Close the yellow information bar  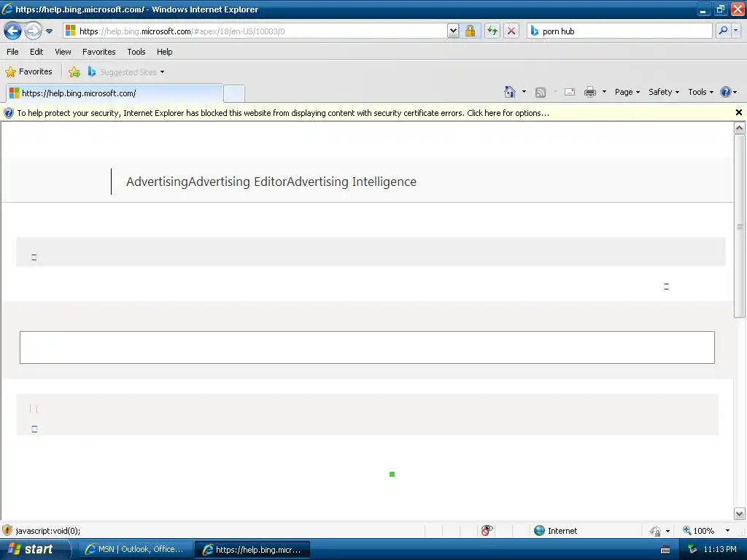click(x=739, y=112)
